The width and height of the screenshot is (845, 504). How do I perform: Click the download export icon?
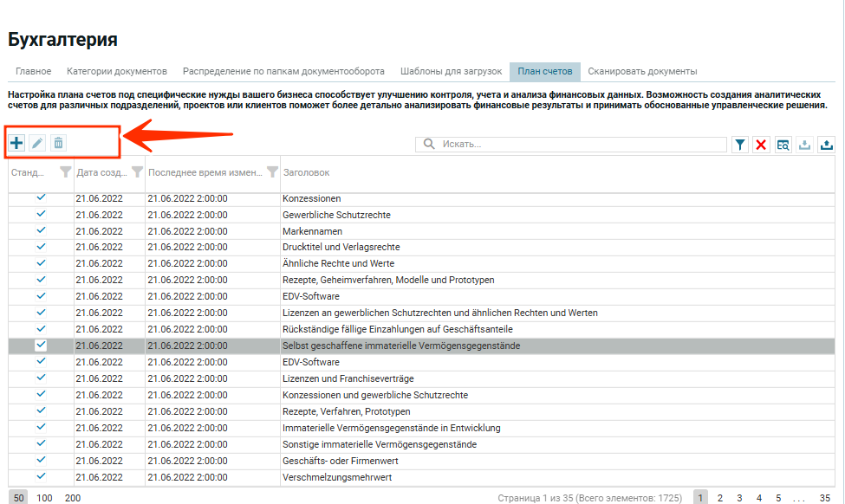click(x=804, y=145)
